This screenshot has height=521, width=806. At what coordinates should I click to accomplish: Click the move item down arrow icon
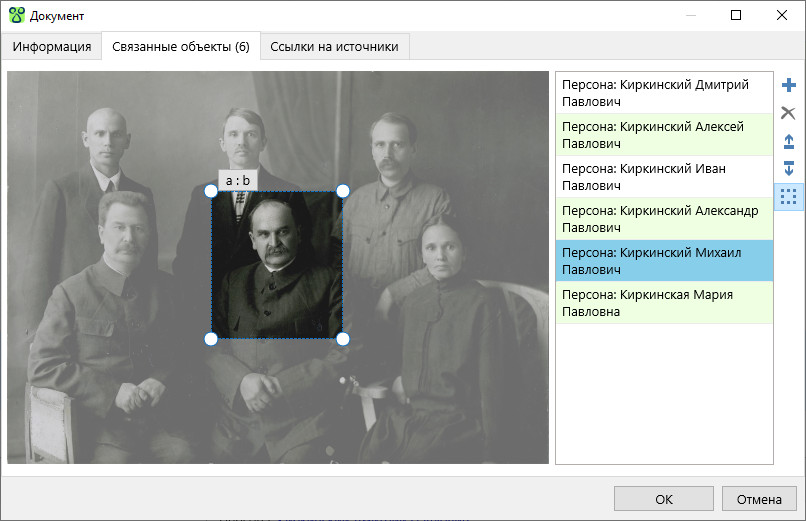click(788, 168)
